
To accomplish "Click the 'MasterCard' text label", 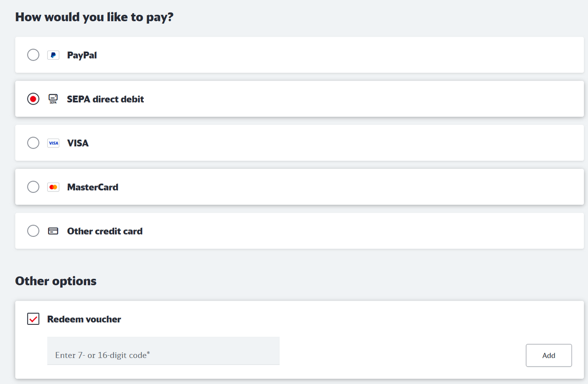I will tap(92, 187).
